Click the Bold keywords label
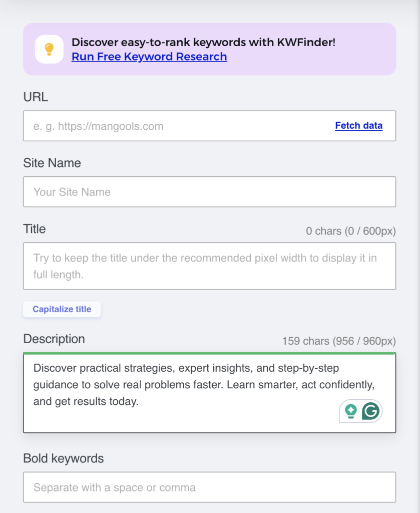Image resolution: width=420 pixels, height=513 pixels. pos(63,458)
